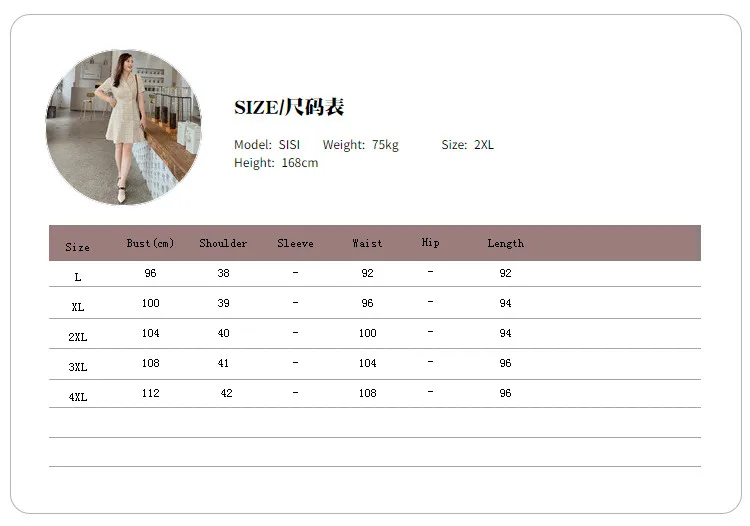Viewport: 750px width, 526px height.
Task: Click bust value 104 in the 2XL row
Action: 151,333
